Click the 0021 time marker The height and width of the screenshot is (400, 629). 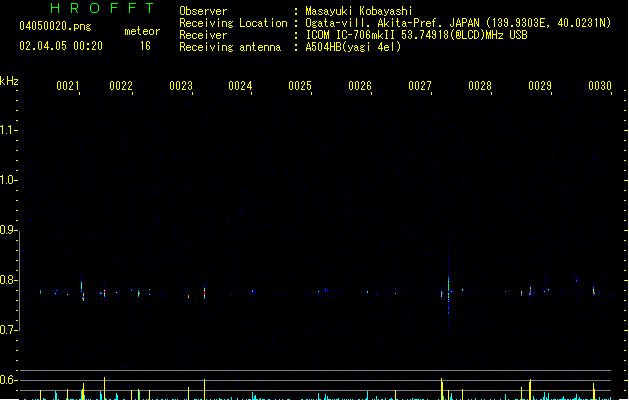[68, 86]
